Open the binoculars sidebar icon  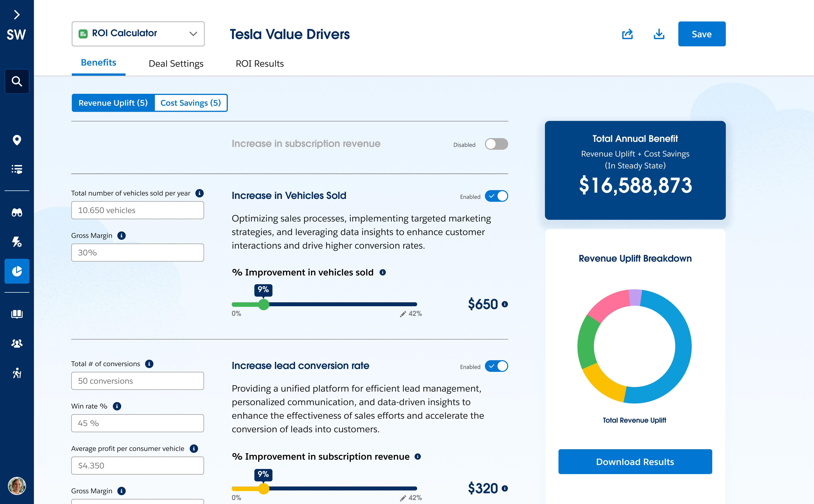click(x=17, y=212)
